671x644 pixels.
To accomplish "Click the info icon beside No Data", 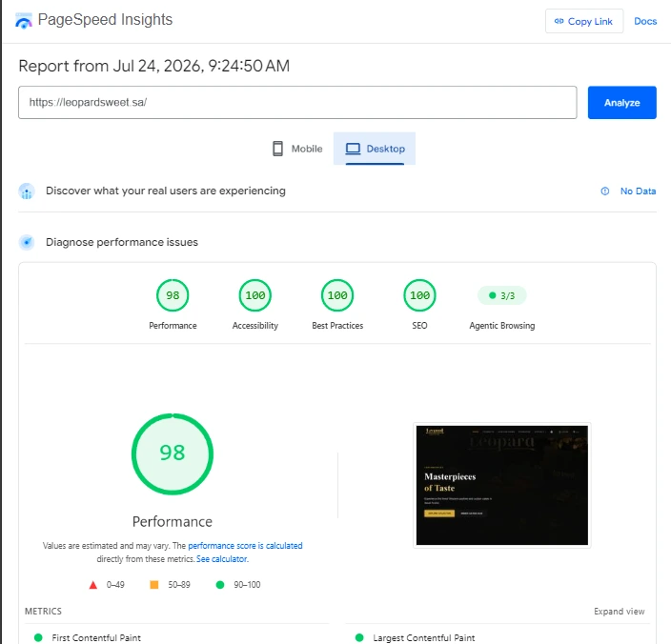I will [x=604, y=191].
